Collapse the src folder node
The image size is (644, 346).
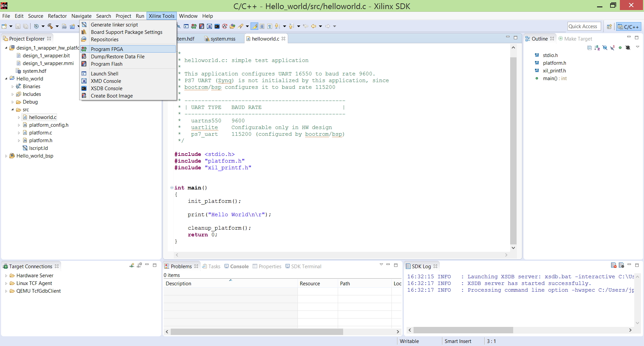(13, 110)
